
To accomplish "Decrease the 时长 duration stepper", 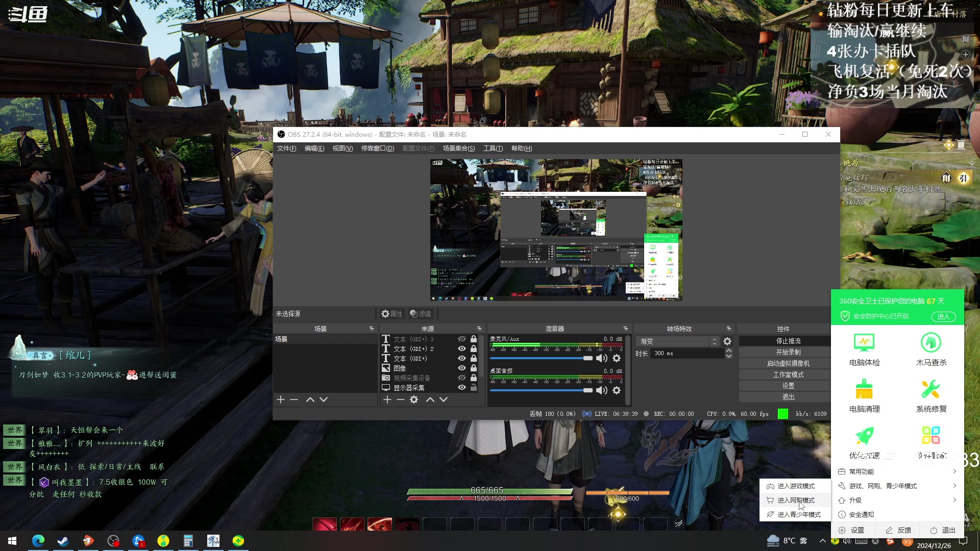I will point(729,356).
